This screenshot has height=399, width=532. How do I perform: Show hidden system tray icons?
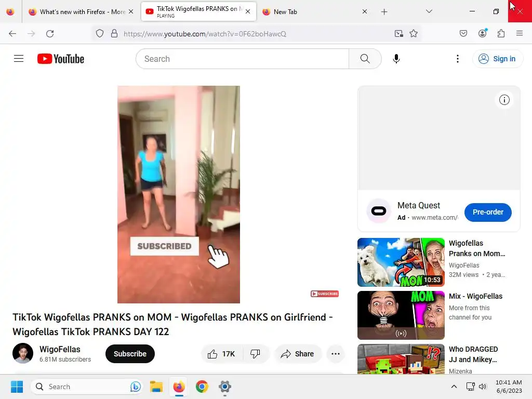[x=454, y=387]
